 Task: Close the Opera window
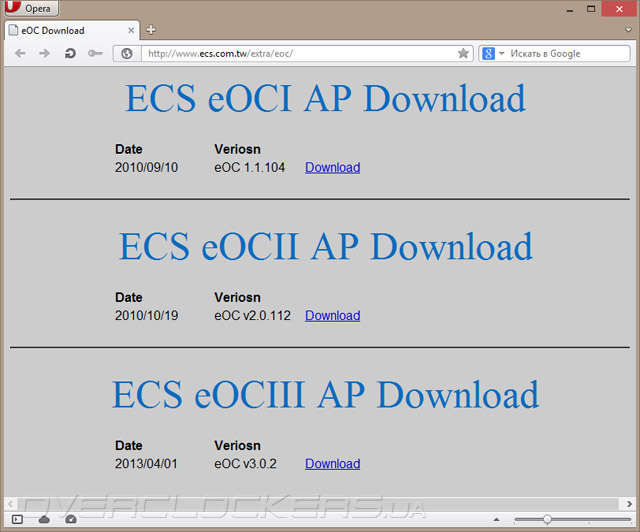click(x=619, y=9)
